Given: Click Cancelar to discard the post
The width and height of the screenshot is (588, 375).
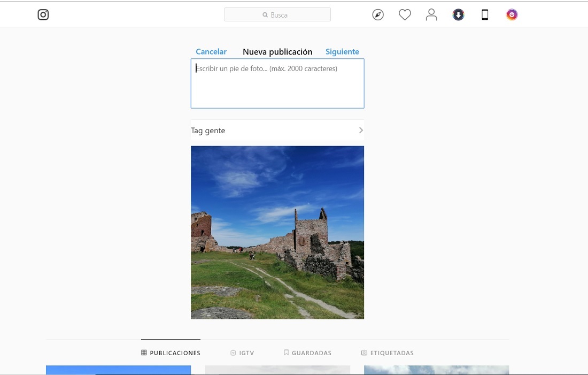Looking at the screenshot, I should click(x=211, y=52).
